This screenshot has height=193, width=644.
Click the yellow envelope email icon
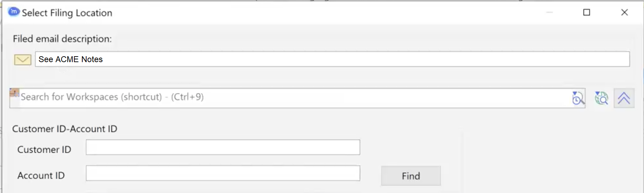click(x=23, y=60)
